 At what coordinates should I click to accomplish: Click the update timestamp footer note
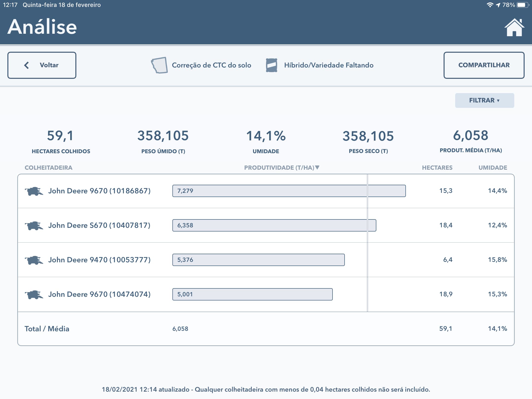[x=266, y=390]
